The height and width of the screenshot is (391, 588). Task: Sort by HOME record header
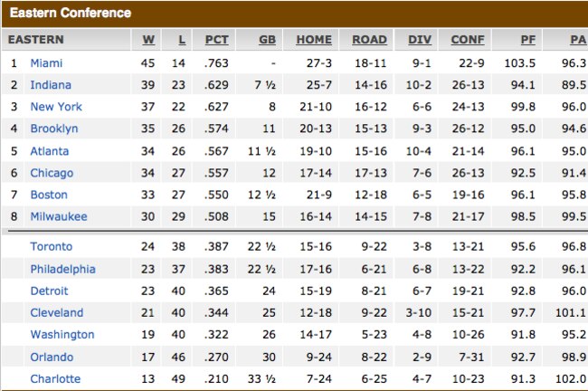pyautogui.click(x=314, y=40)
